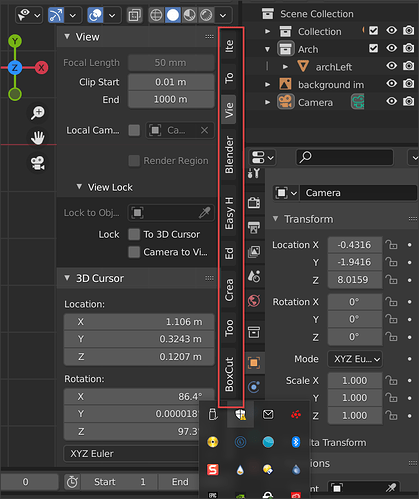Open Tool properties tab with wrench icon
This screenshot has height=499, width=419.
coord(254,173)
